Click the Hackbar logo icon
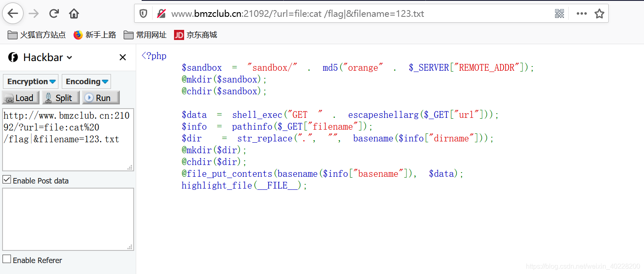This screenshot has height=274, width=644. tap(13, 57)
